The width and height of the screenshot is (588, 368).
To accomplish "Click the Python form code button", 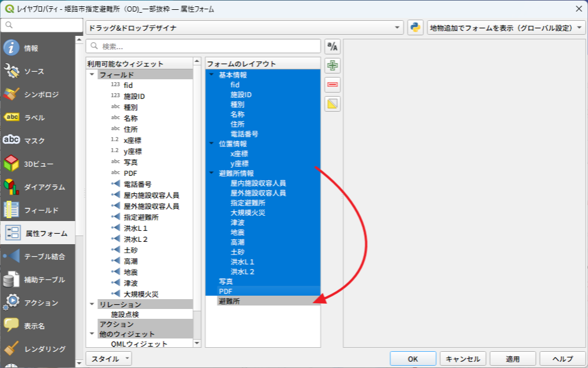I will point(415,28).
